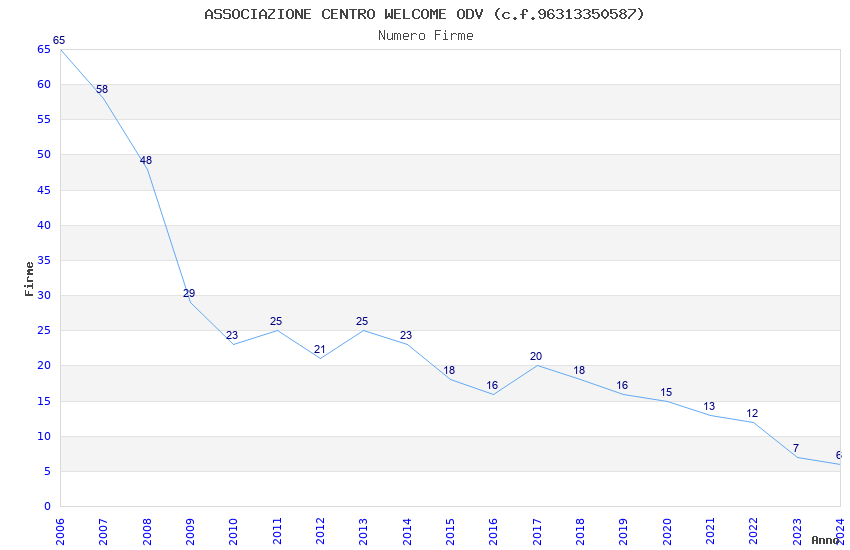Image resolution: width=850 pixels, height=550 pixels.
Task: Click the 2015 data point labeled 18
Action: tap(449, 371)
